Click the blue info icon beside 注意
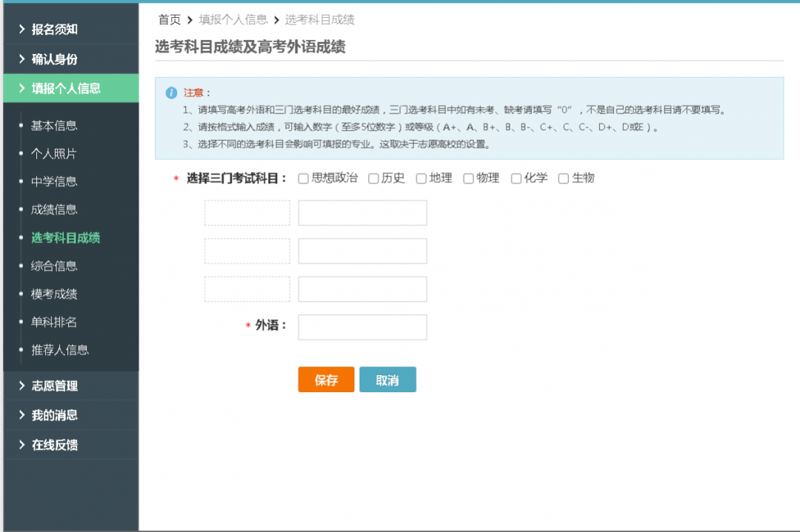This screenshot has height=532, width=800. [x=171, y=93]
